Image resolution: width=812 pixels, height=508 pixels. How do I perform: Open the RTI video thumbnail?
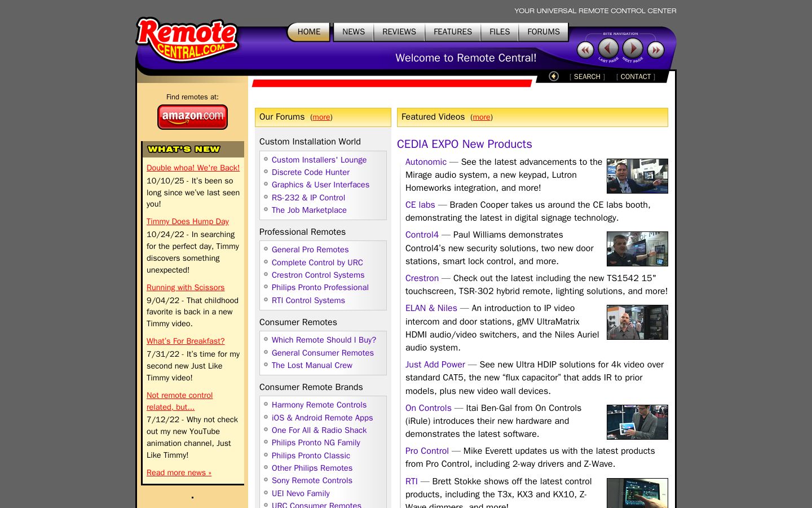coord(637,493)
